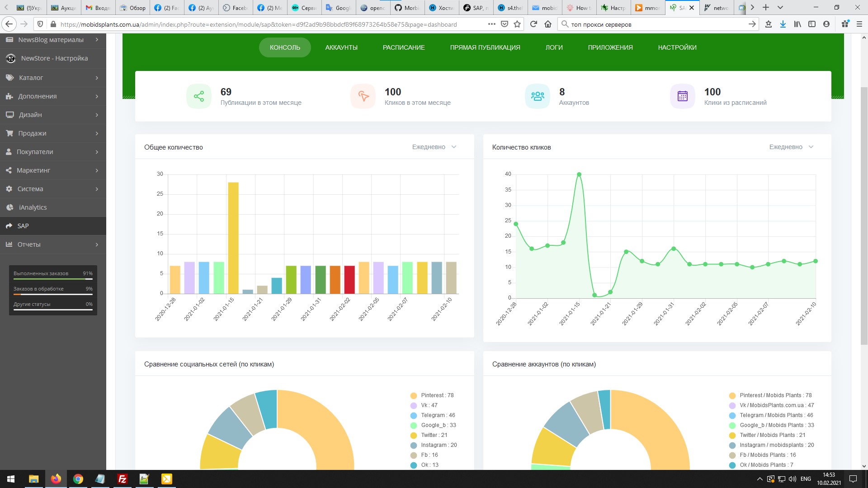Go back with browser back arrow

[x=9, y=24]
